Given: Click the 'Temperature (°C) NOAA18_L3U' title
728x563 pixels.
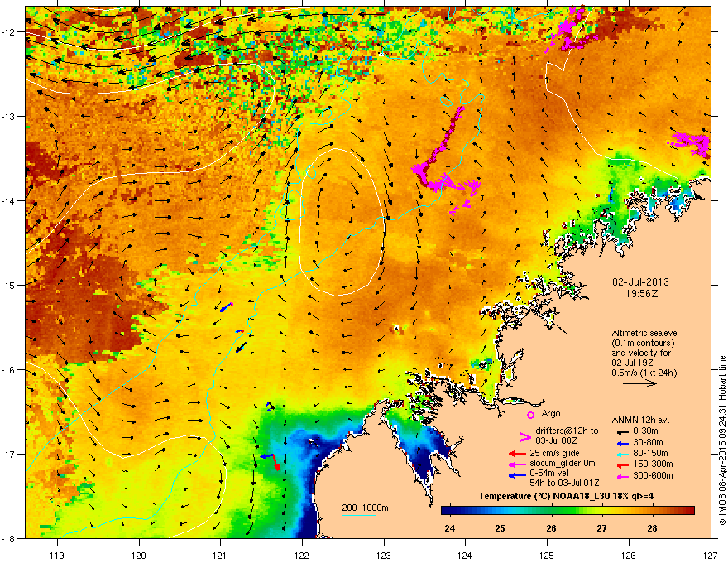Looking at the screenshot, I should click(545, 497).
